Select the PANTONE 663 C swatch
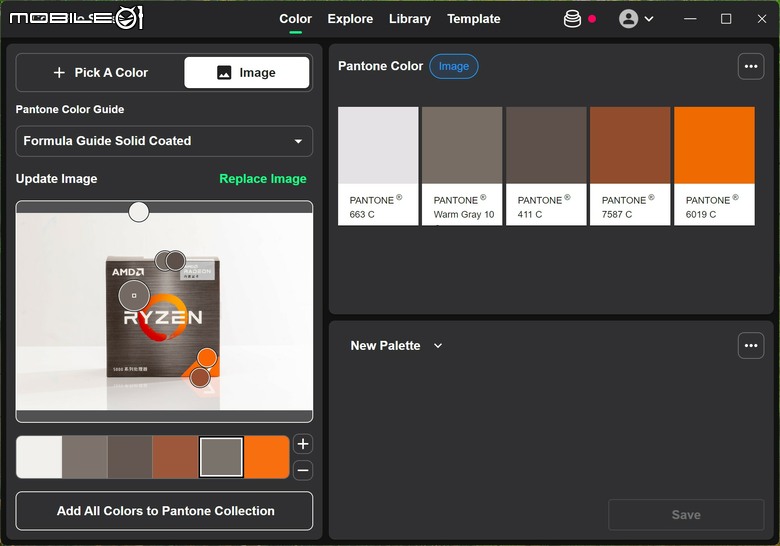Image resolution: width=780 pixels, height=546 pixels. click(378, 166)
